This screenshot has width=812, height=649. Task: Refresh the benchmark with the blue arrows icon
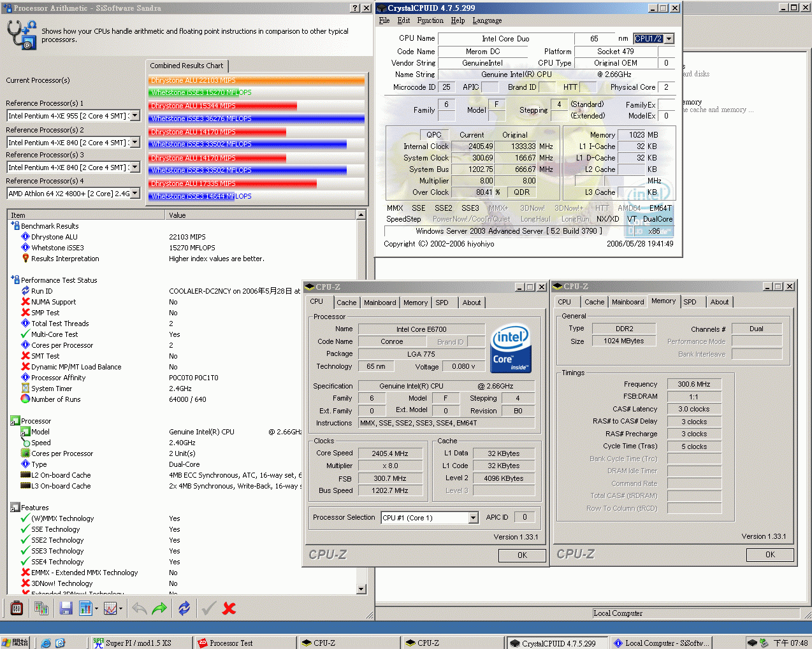(x=184, y=608)
